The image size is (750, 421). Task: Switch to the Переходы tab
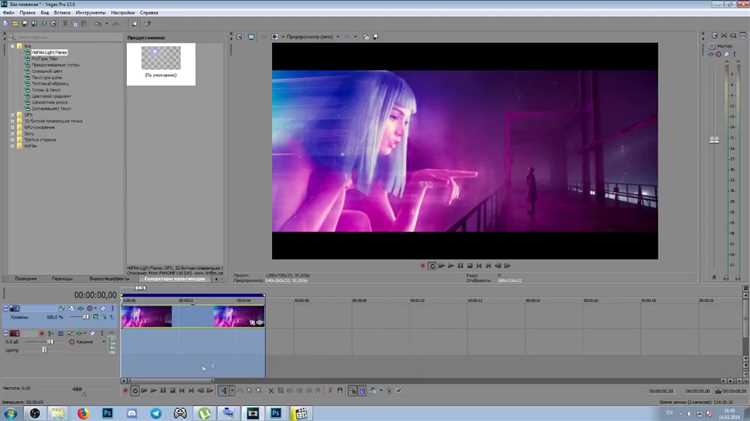(62, 278)
